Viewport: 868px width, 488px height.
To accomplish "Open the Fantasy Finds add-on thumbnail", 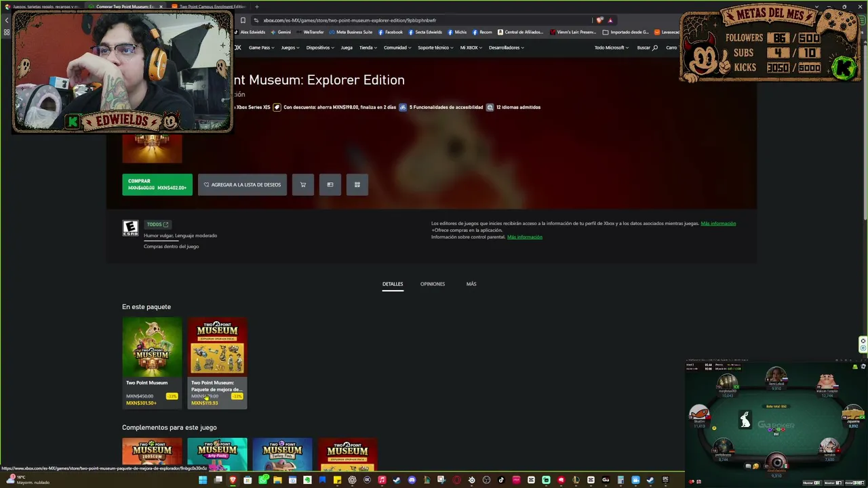I will pos(282,454).
